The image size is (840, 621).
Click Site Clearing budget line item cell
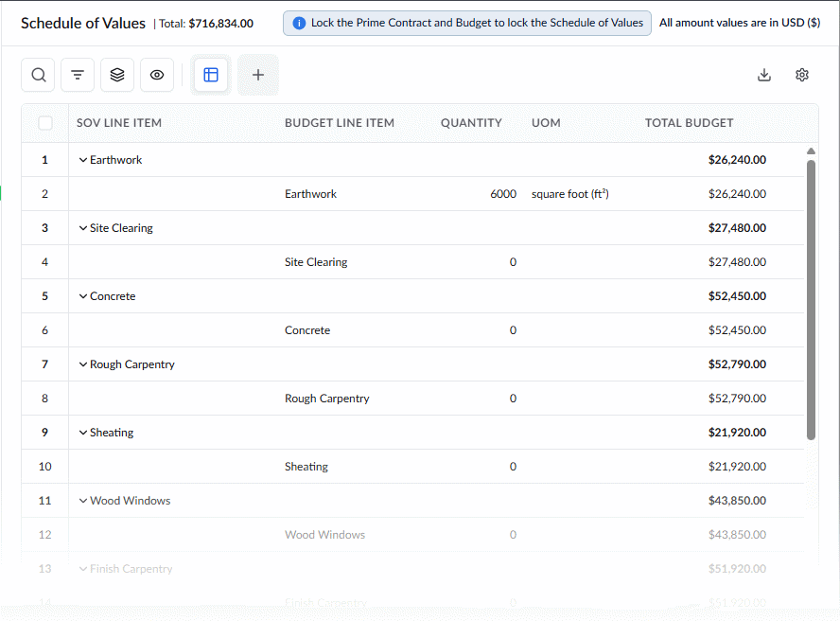[316, 261]
